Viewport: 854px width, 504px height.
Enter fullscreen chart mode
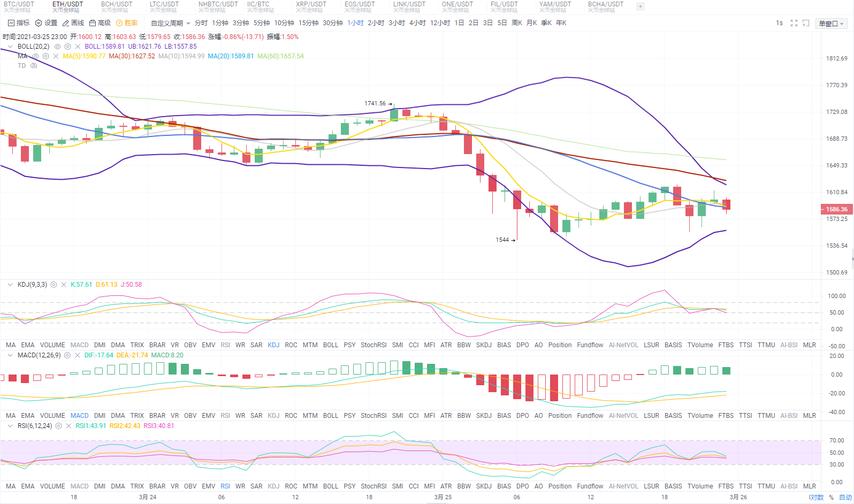(x=794, y=23)
